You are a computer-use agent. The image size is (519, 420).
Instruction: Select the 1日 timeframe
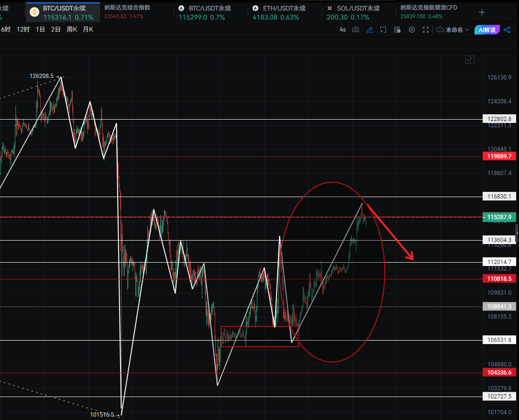[40, 29]
